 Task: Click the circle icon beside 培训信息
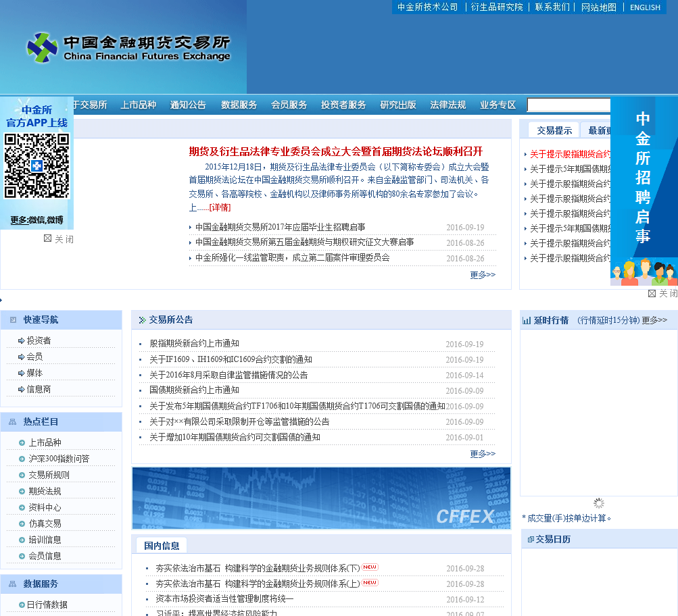point(22,540)
